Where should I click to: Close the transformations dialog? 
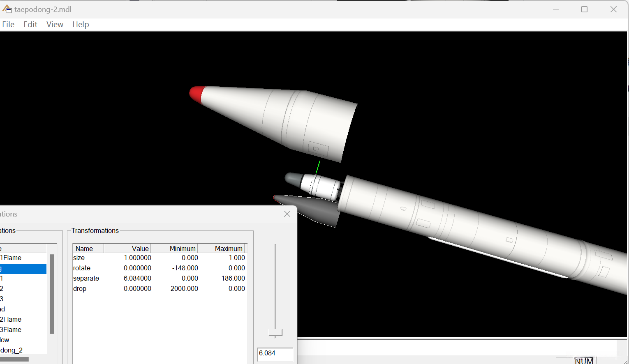coord(287,214)
